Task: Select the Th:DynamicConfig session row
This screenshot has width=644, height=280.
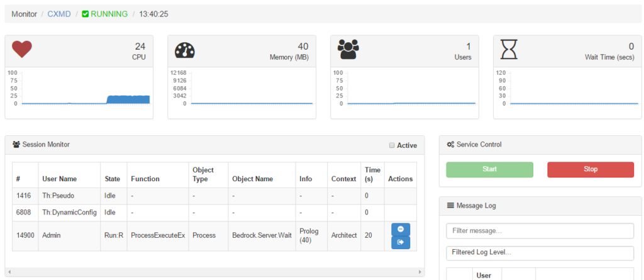Action: [69, 213]
